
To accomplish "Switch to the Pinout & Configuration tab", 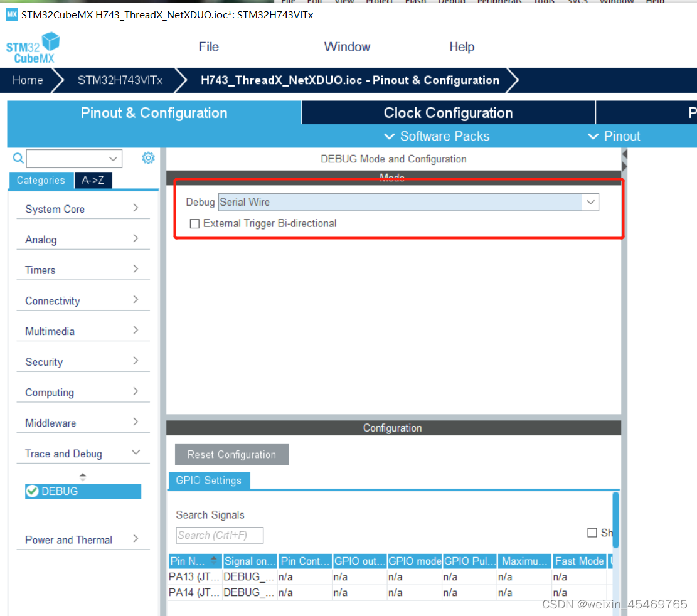I will [154, 113].
